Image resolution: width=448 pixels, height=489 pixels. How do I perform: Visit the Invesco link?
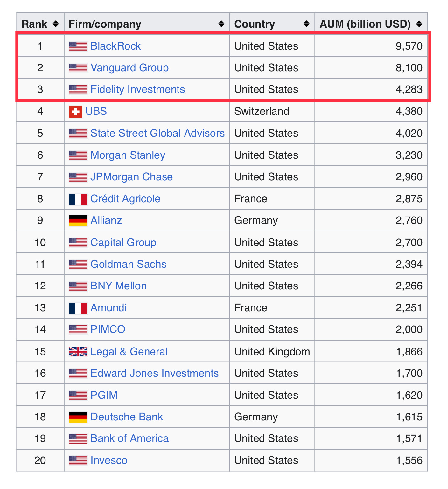109,460
